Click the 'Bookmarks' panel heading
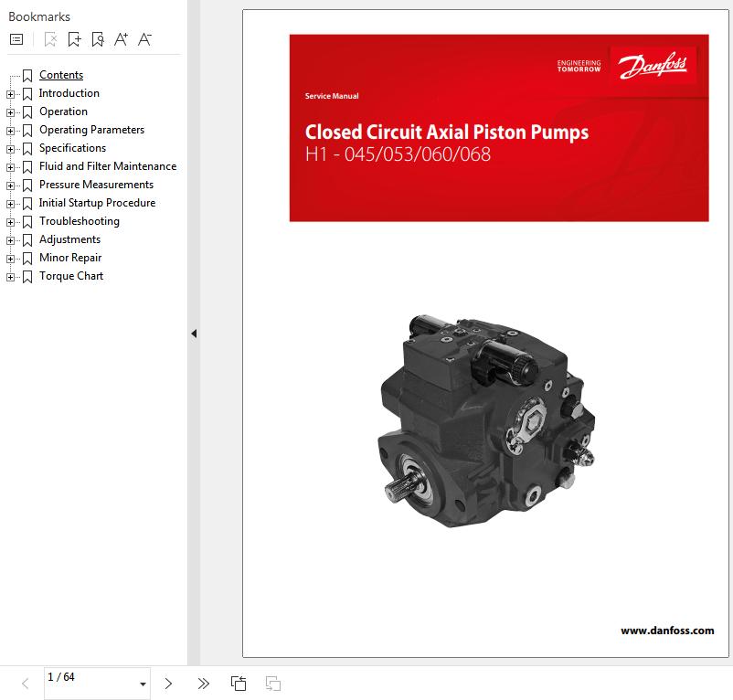This screenshot has width=733, height=700. (39, 16)
